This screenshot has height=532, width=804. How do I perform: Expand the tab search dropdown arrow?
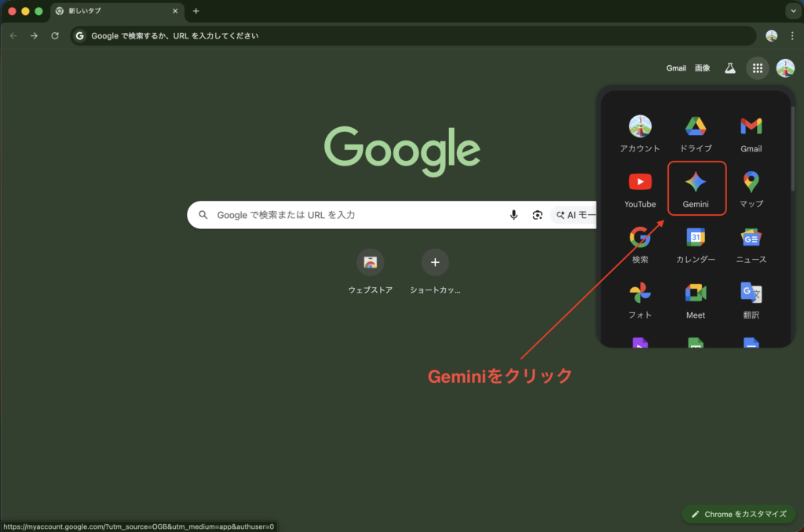pos(791,11)
